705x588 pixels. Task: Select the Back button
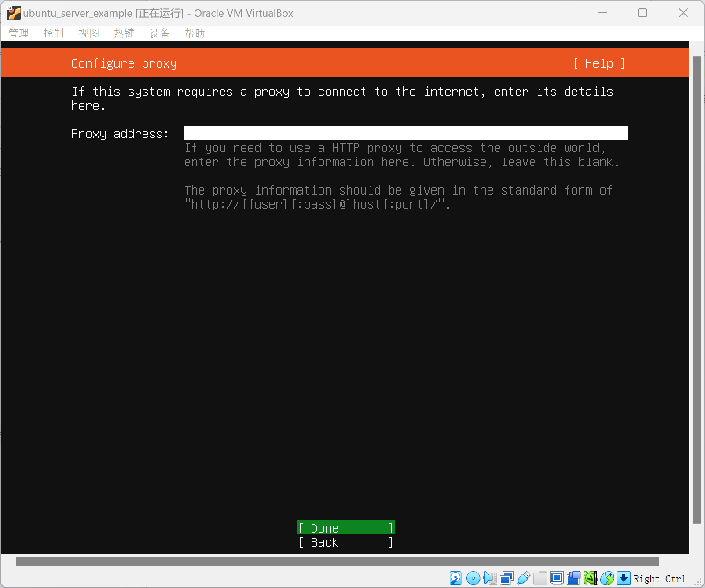click(345, 542)
